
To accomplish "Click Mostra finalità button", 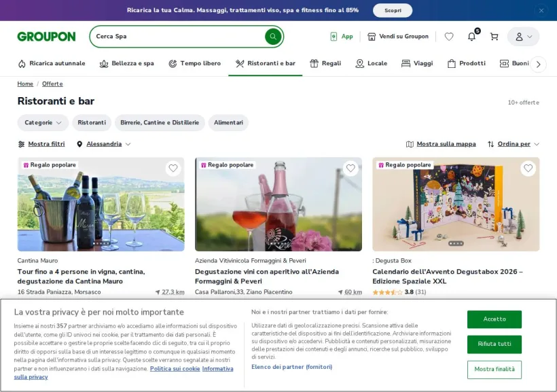I will point(494,370).
